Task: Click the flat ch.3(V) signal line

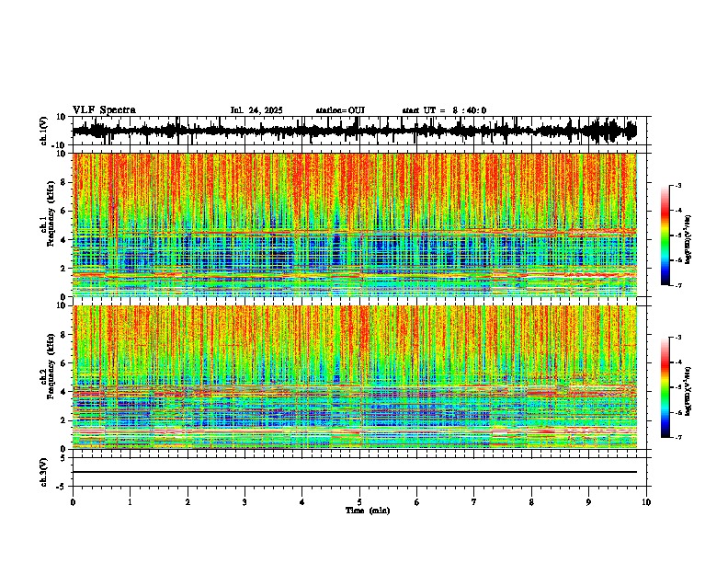Action: [355, 472]
